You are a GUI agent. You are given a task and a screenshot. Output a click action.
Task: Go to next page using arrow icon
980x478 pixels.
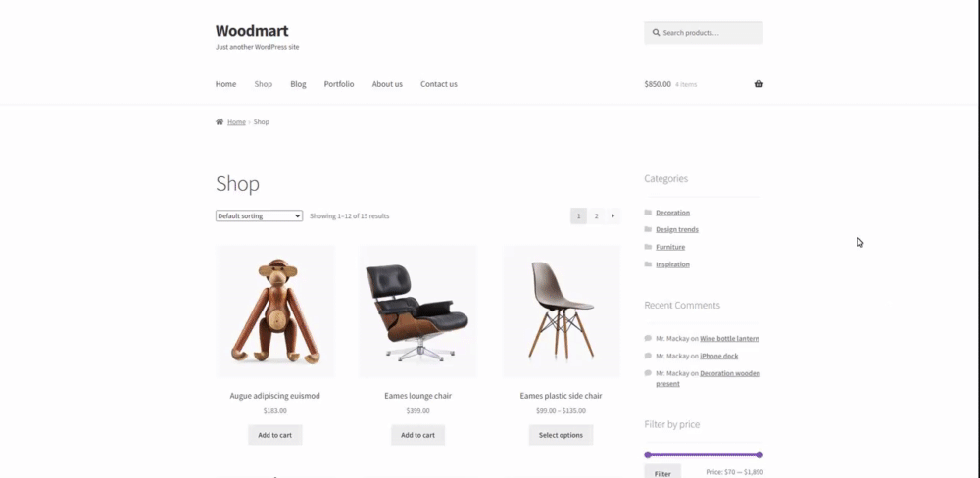point(612,216)
